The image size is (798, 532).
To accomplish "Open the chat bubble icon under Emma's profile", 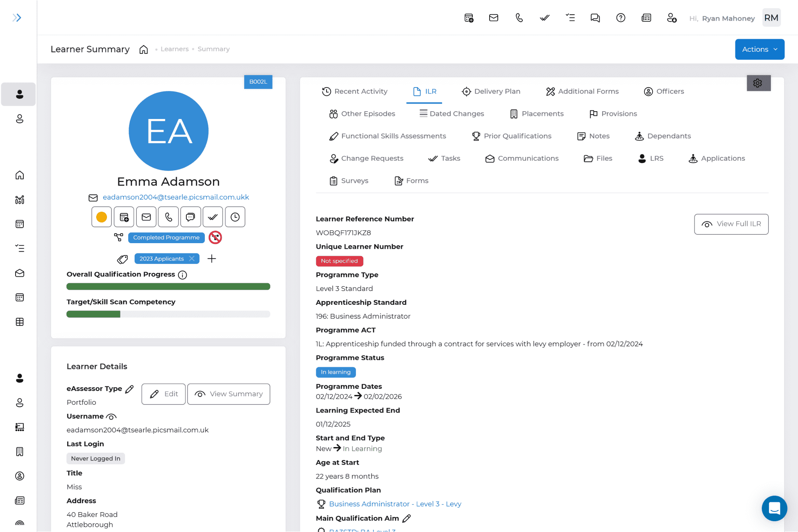I will tap(191, 217).
